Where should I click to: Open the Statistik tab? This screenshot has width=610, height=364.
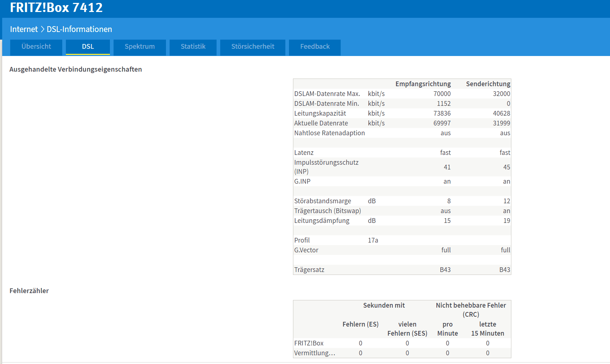[x=193, y=47]
